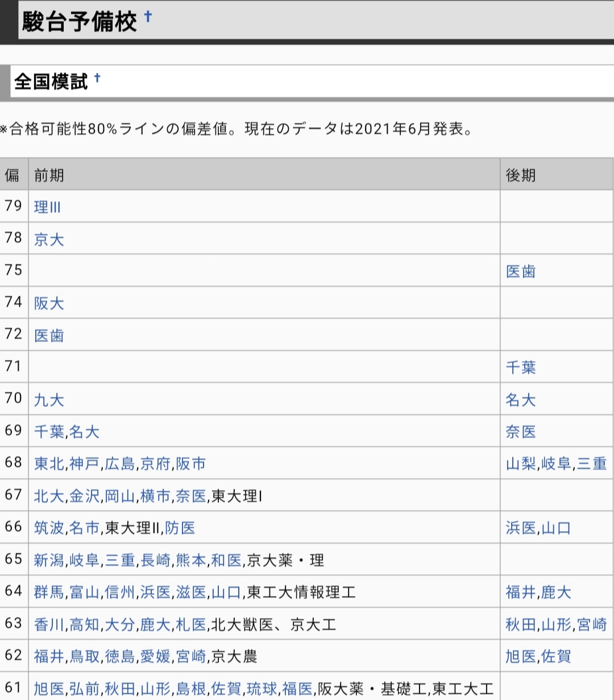Open the 京府 link in row 68

click(155, 463)
